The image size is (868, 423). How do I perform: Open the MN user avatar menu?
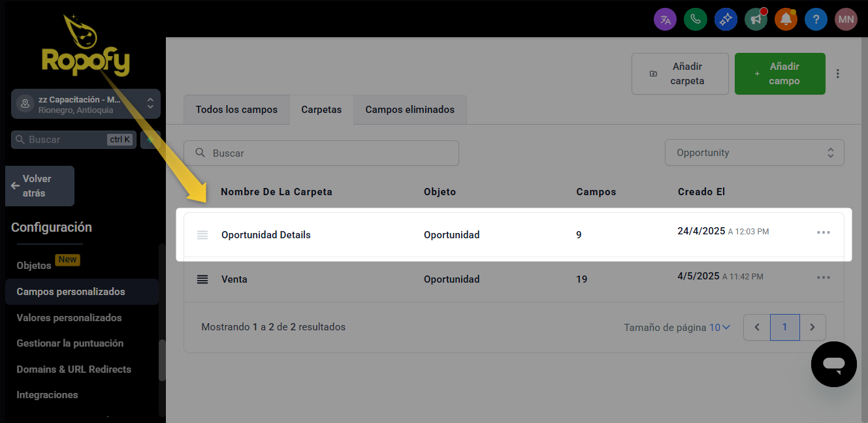click(x=846, y=19)
